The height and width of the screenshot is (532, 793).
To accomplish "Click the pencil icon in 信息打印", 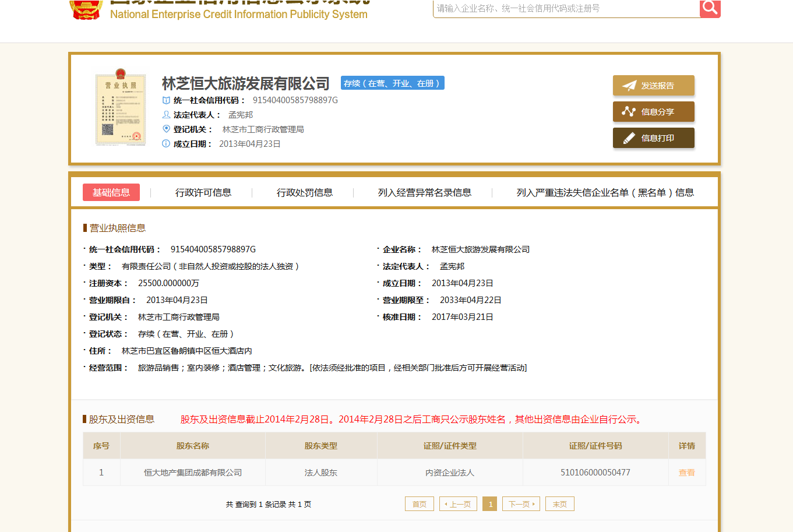I will (x=629, y=138).
